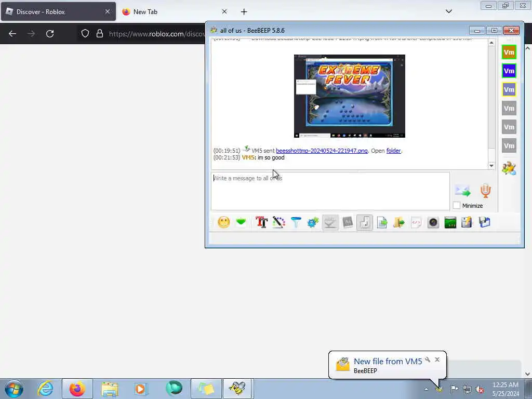
Task: Click the New file from VM5 notification
Action: tap(388, 362)
